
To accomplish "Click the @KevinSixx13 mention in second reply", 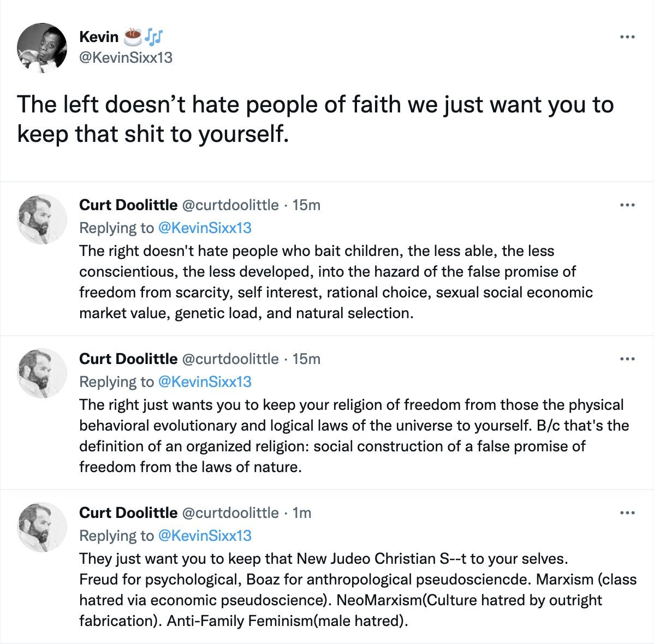I will (205, 381).
